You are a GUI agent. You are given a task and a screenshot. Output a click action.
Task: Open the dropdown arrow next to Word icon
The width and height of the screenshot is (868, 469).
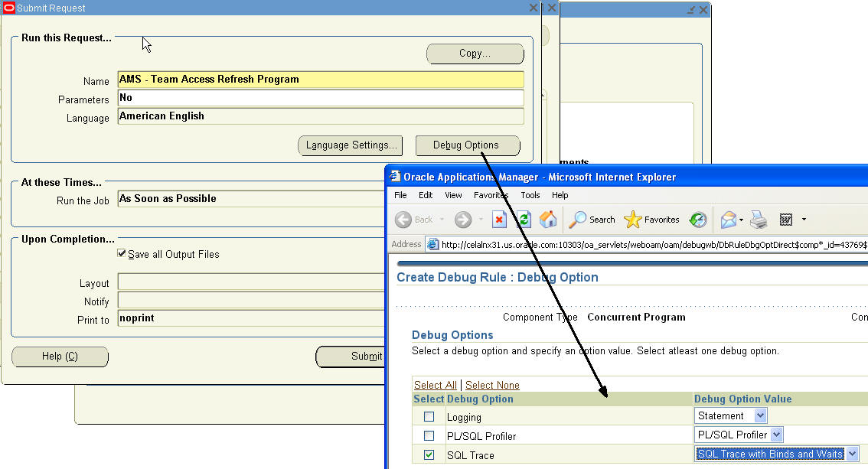click(x=804, y=220)
